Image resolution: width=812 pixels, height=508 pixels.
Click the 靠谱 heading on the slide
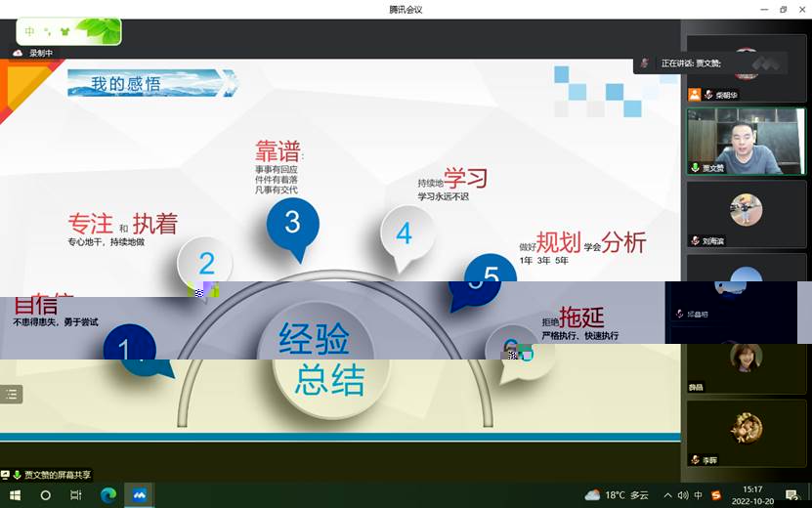(x=278, y=151)
